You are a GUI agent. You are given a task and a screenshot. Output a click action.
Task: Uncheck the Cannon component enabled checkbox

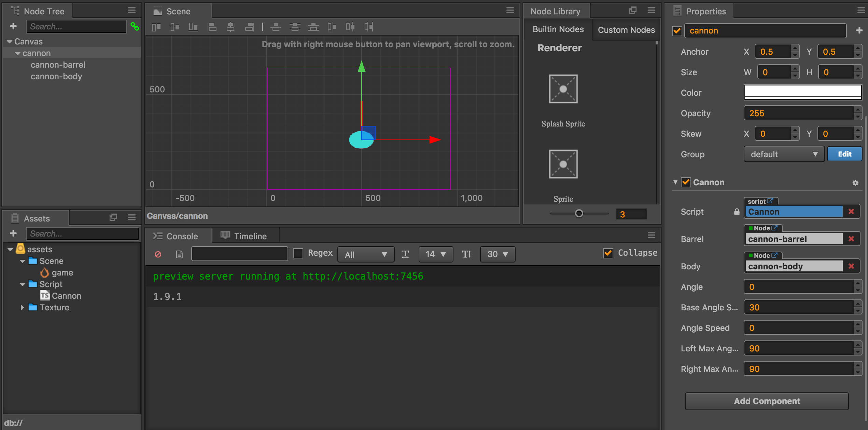coord(686,182)
